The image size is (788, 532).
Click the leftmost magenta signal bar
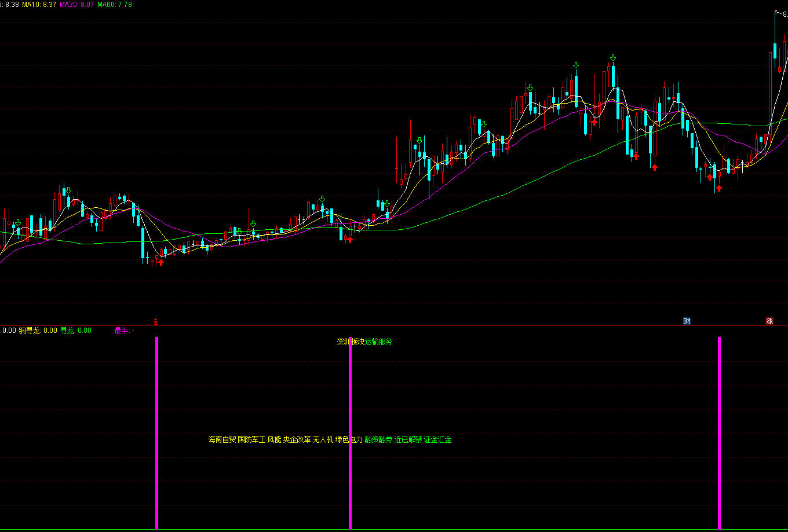(156, 433)
